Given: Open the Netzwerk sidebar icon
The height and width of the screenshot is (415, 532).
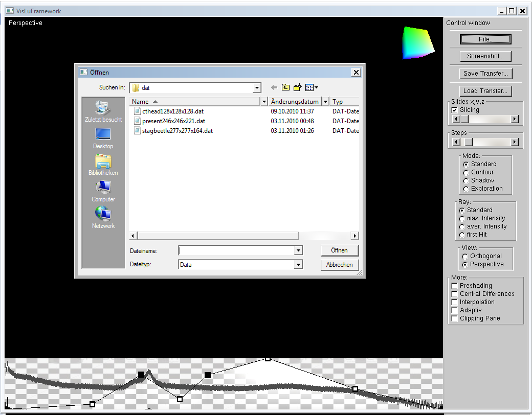Looking at the screenshot, I should [x=102, y=214].
